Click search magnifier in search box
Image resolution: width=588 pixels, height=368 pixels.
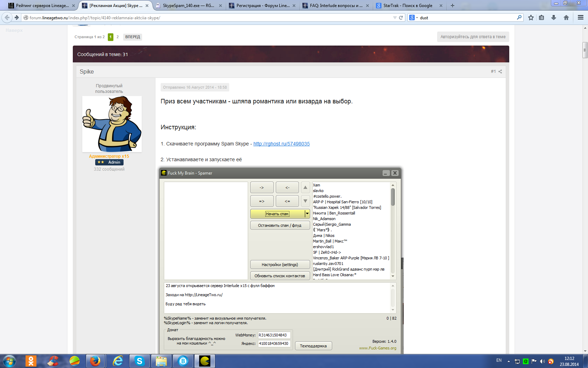pyautogui.click(x=519, y=18)
